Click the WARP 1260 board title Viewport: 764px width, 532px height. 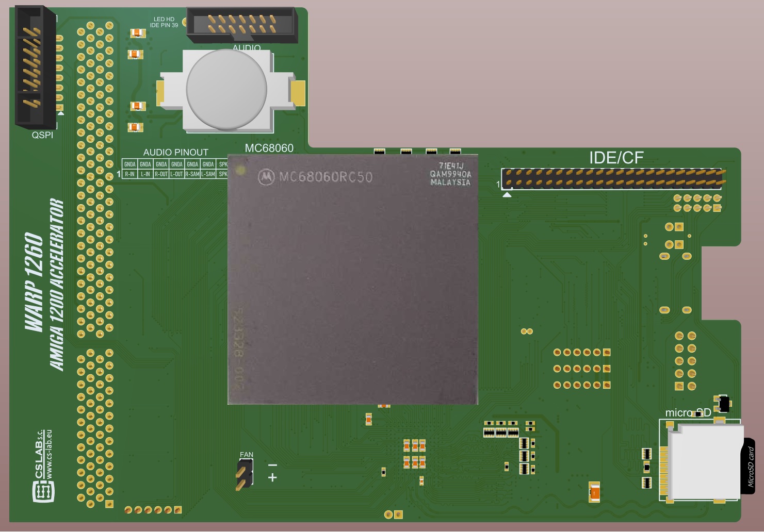point(34,281)
